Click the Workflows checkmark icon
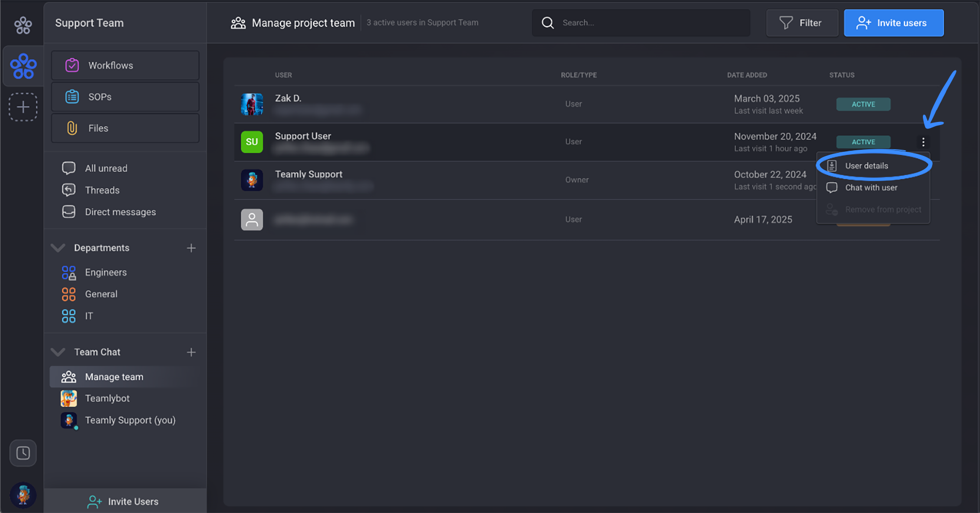The height and width of the screenshot is (513, 980). coord(72,65)
